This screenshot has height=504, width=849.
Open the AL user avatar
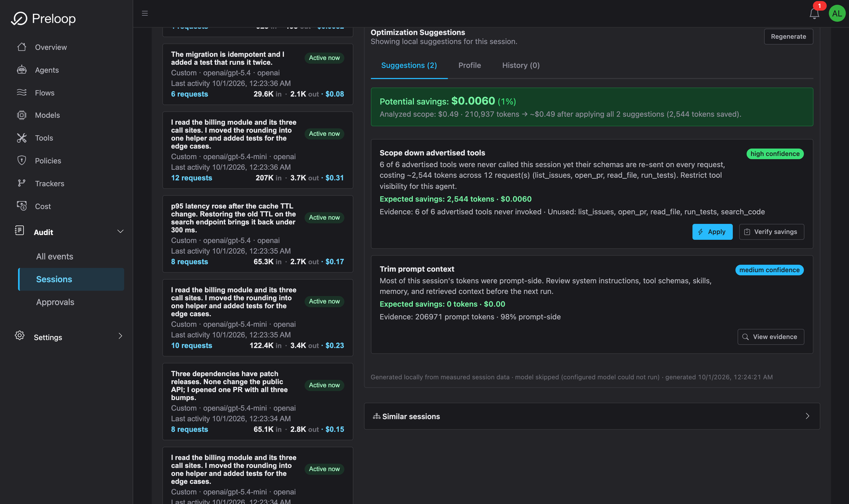click(x=837, y=13)
